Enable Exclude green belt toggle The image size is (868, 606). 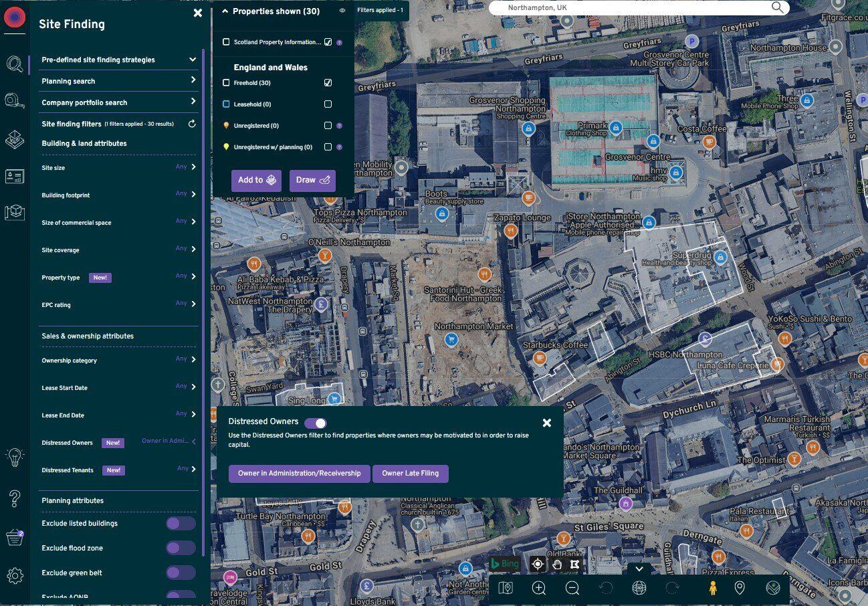pyautogui.click(x=181, y=573)
